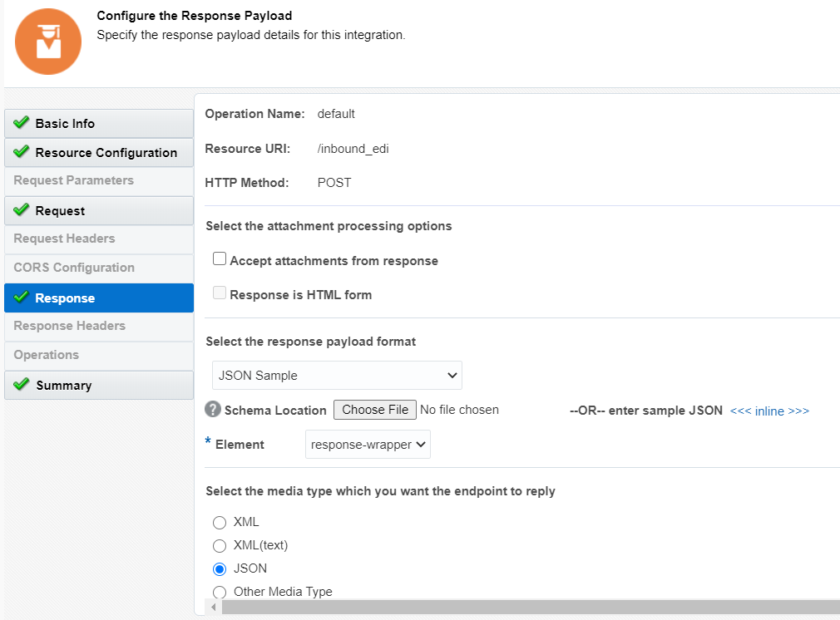Click the 'POST' HTTP method value
The height and width of the screenshot is (620, 840).
coord(334,183)
